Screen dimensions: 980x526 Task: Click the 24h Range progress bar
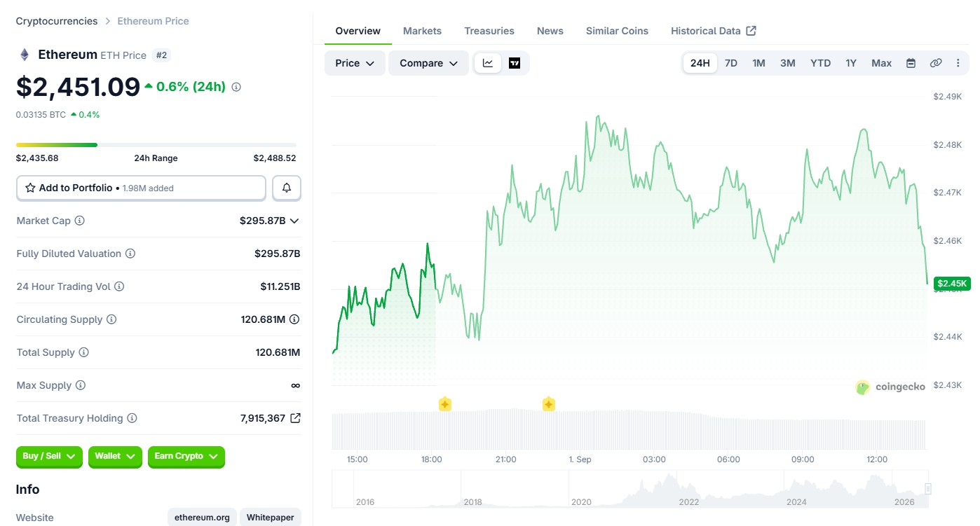pos(156,145)
